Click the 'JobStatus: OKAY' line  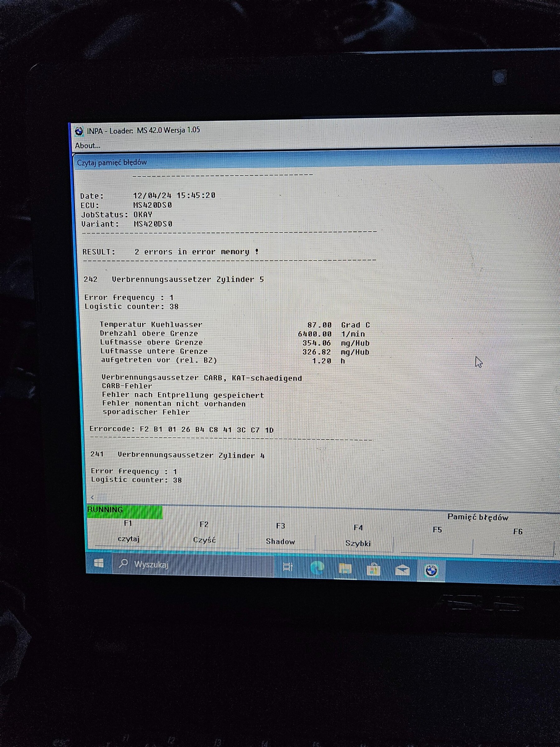(117, 215)
